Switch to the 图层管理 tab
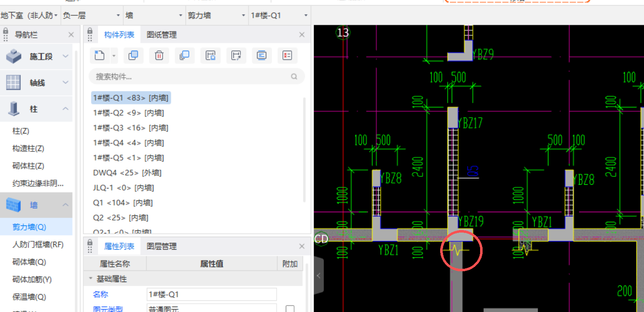Image resolution: width=644 pixels, height=312 pixels. tap(161, 246)
